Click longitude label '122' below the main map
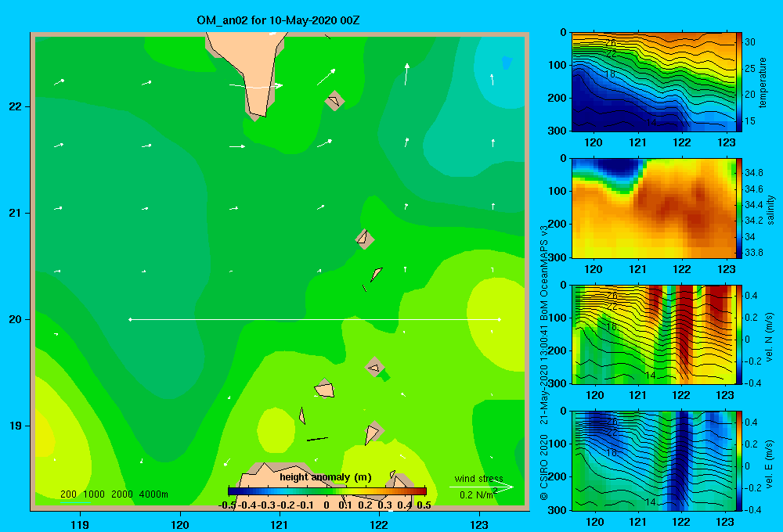Screen dimensions: 783x532 (379, 524)
